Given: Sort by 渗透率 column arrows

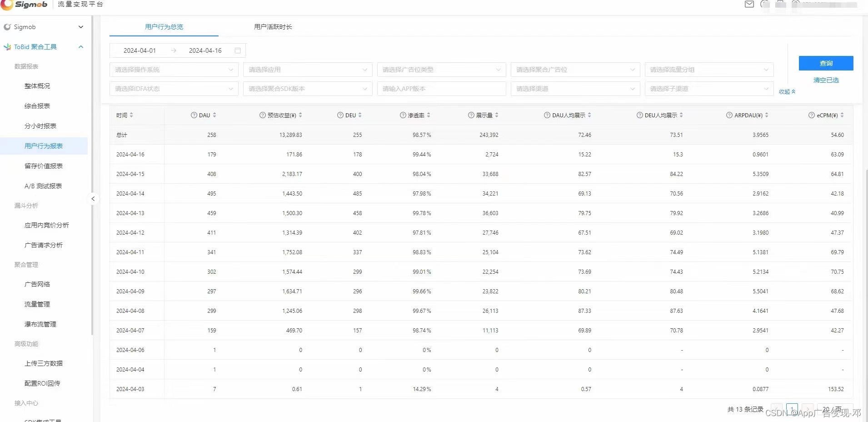Looking at the screenshot, I should (429, 115).
